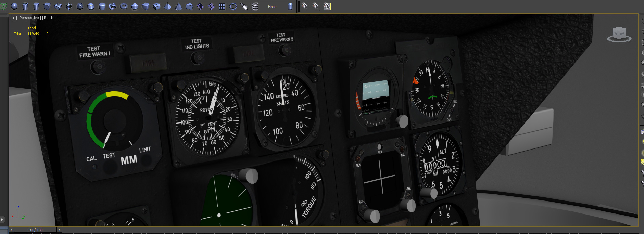Expand the left side panel arrow

[2, 219]
